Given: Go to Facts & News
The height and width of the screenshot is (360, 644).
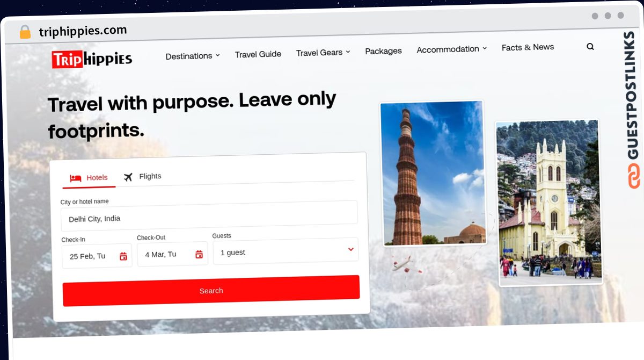Looking at the screenshot, I should click(x=528, y=47).
